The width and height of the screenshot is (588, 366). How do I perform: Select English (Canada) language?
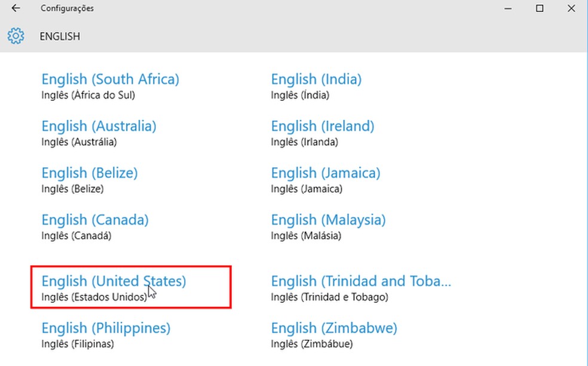click(95, 220)
